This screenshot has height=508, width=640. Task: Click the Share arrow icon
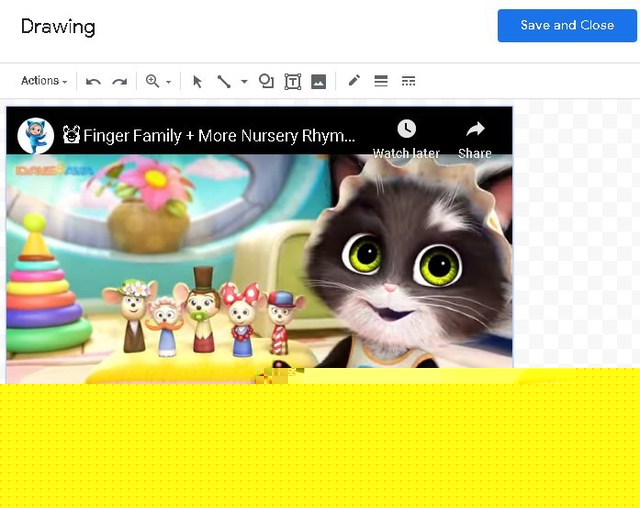475,129
